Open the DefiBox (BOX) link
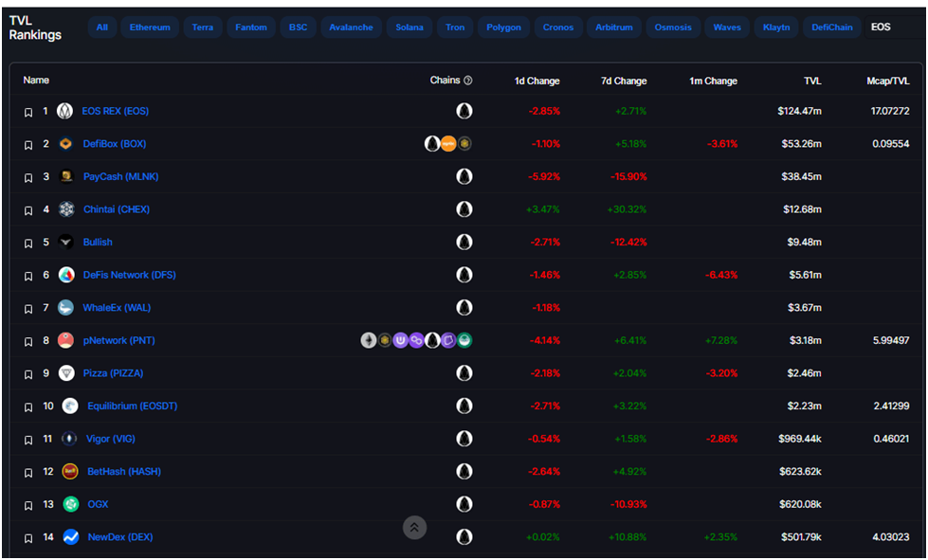The height and width of the screenshot is (560, 928). (x=115, y=144)
